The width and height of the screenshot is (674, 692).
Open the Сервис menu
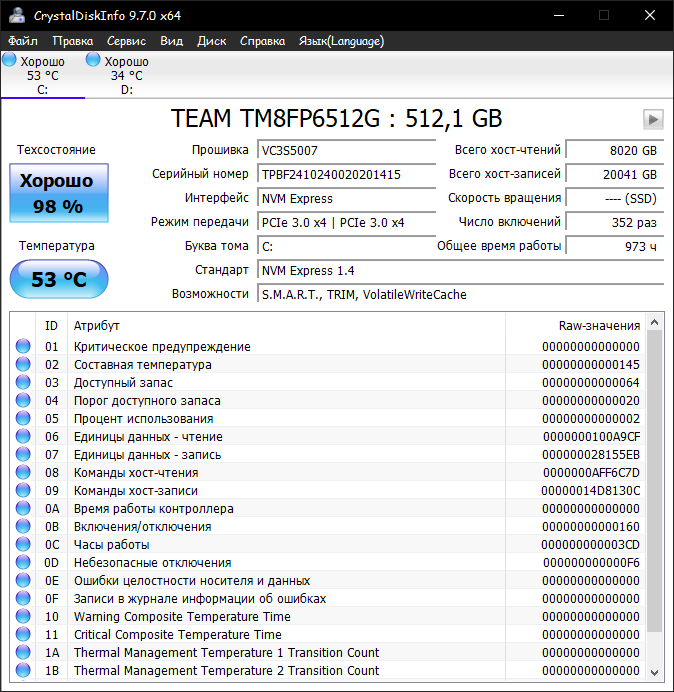[126, 41]
